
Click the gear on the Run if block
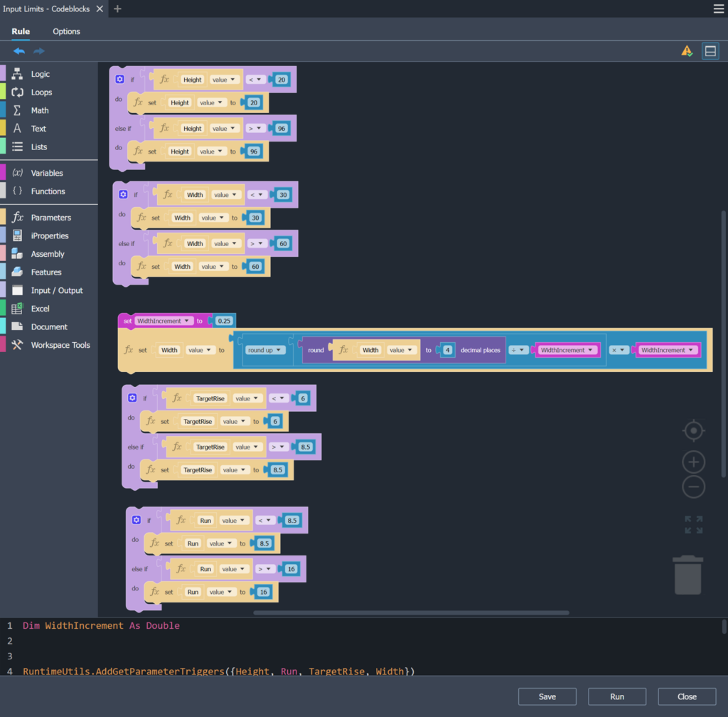tap(136, 520)
